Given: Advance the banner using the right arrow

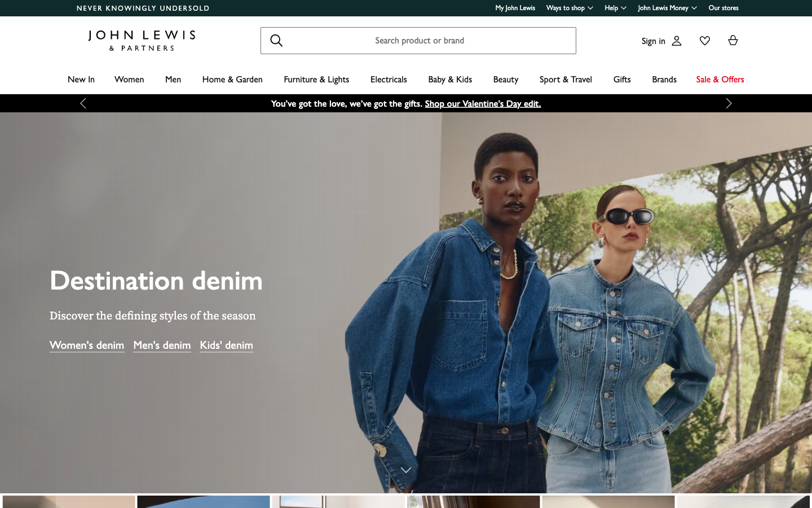Looking at the screenshot, I should 729,103.
